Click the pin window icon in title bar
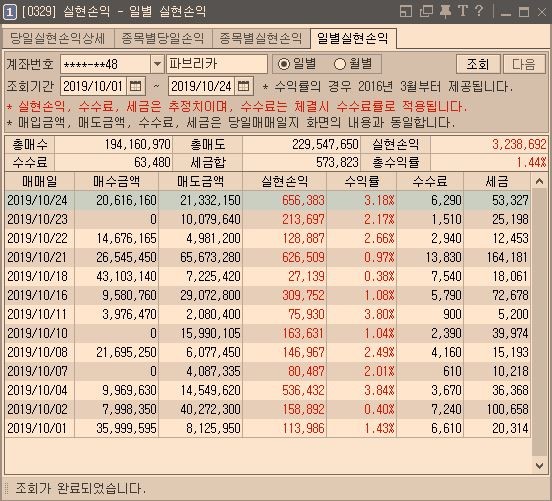Image resolution: width=552 pixels, height=501 pixels. 445,12
